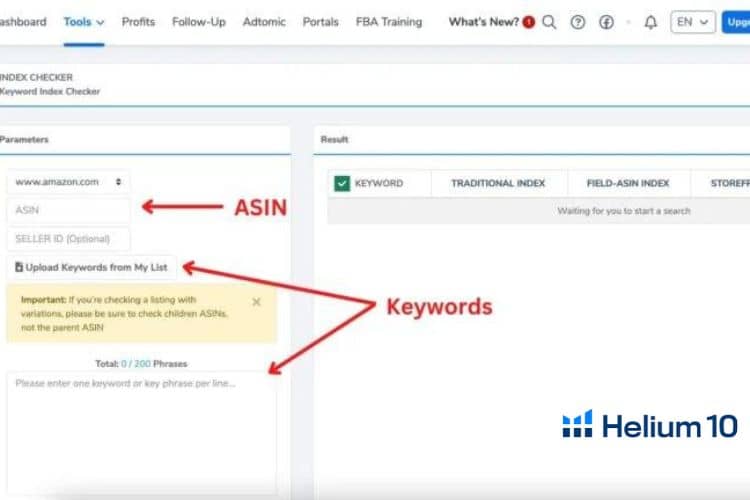Sort by TRADITIONAL INDEX column header

tap(498, 183)
